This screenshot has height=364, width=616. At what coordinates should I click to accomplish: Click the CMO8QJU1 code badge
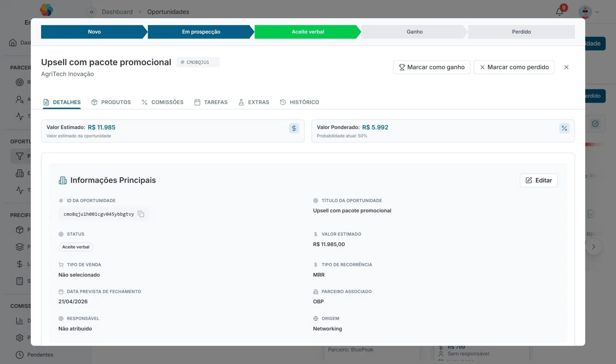[x=198, y=62]
